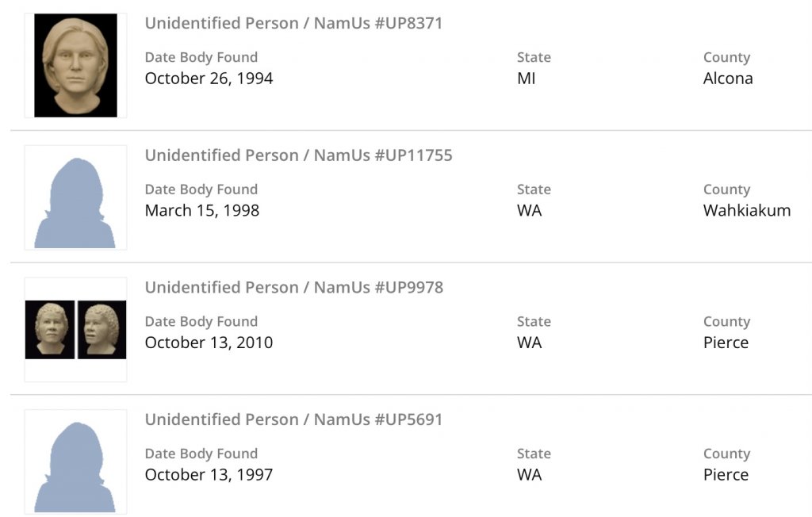Click the Alcona county value
The height and width of the screenshot is (517, 812).
tap(728, 79)
